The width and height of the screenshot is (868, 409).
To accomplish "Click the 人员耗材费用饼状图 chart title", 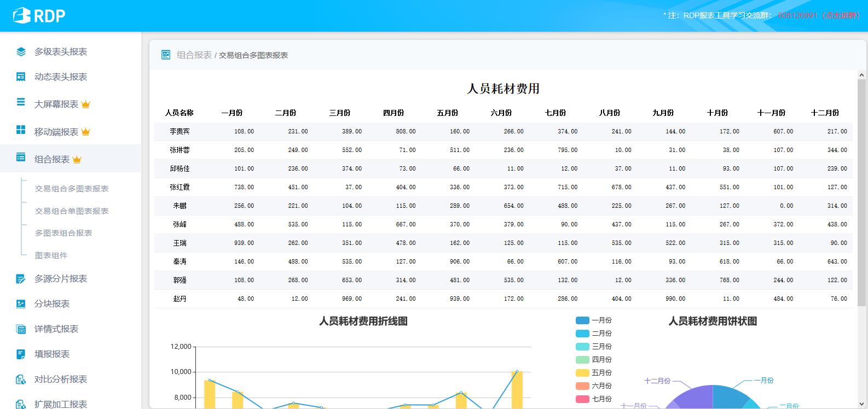I will 713,321.
